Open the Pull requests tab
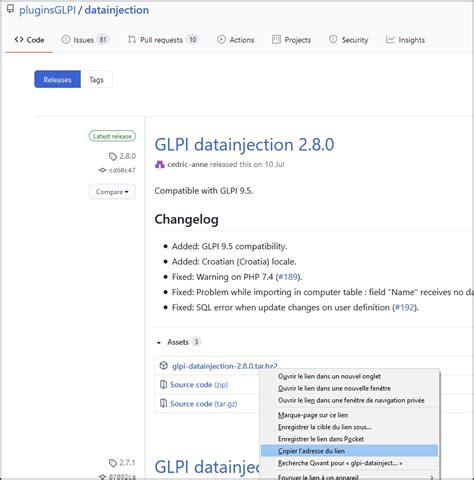The width and height of the screenshot is (474, 480). pyautogui.click(x=163, y=40)
